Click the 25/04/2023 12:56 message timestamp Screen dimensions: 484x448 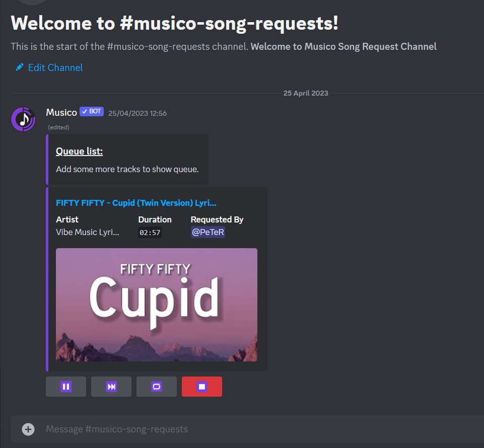137,113
